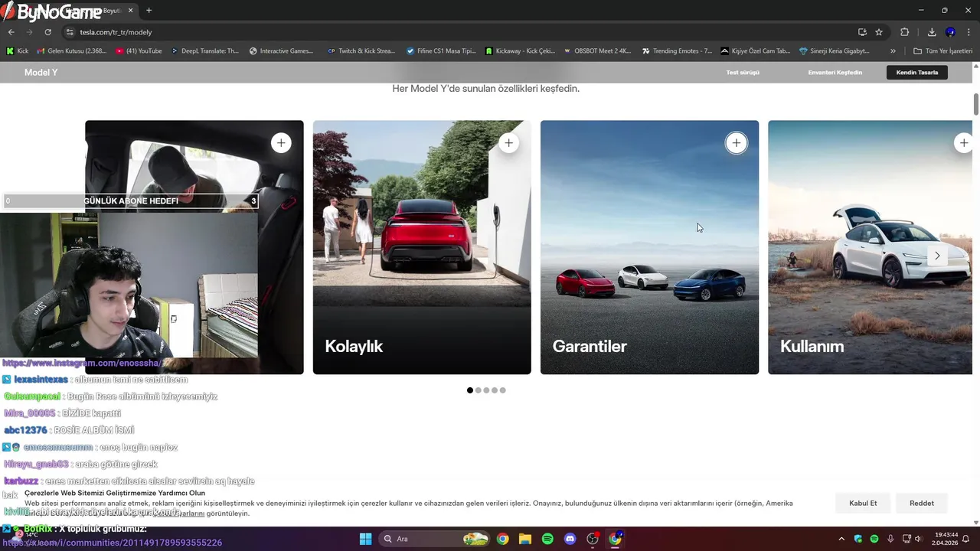Open the YouTube bookmark

tap(139, 51)
